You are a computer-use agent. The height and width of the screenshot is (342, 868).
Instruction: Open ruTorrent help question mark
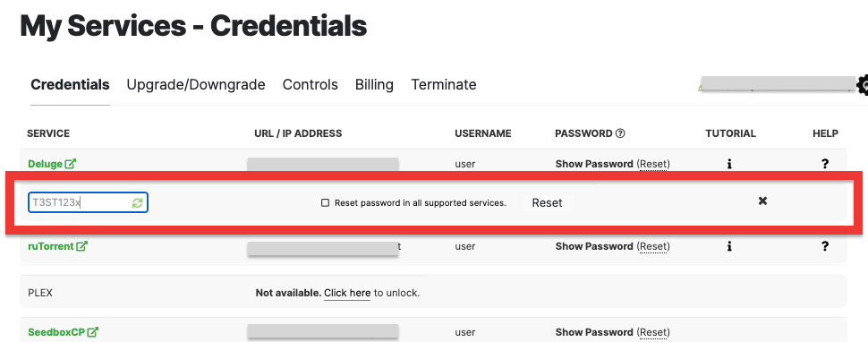coord(825,246)
